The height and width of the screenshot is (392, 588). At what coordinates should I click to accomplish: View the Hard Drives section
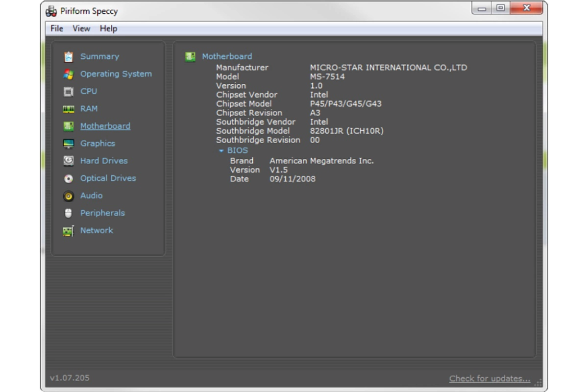pos(104,161)
